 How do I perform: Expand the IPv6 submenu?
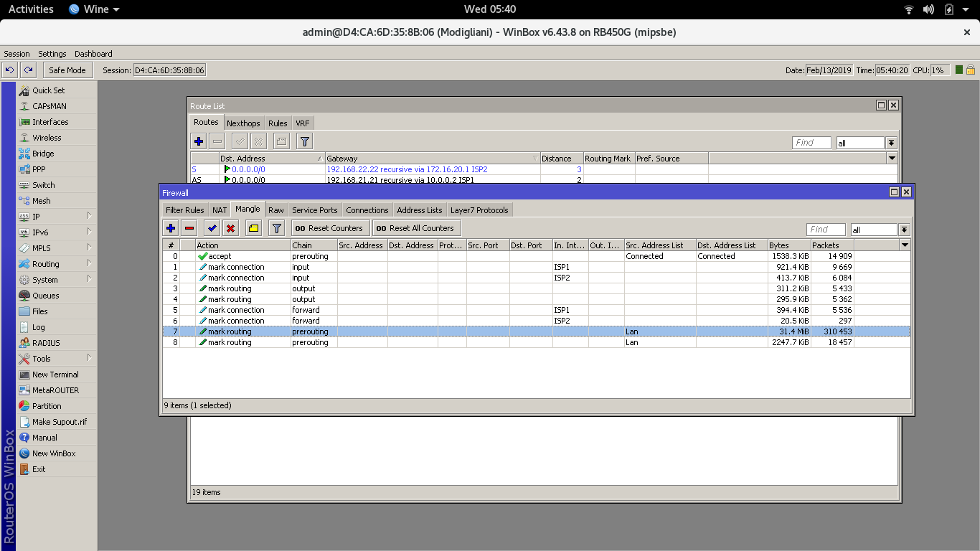57,232
